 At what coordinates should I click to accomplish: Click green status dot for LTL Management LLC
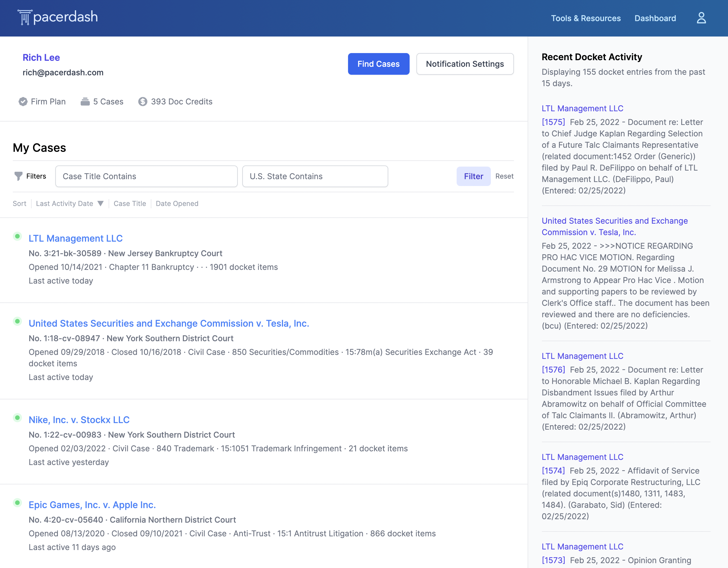click(17, 236)
